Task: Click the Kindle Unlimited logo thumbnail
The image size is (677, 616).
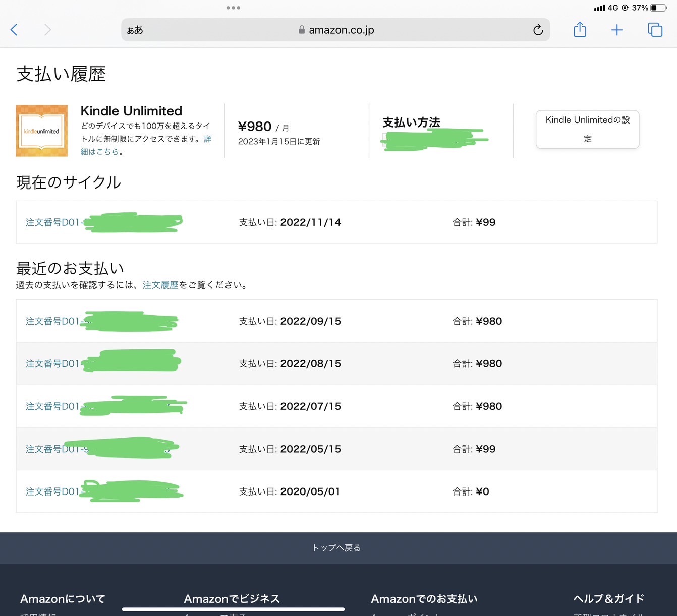Action: 42,131
